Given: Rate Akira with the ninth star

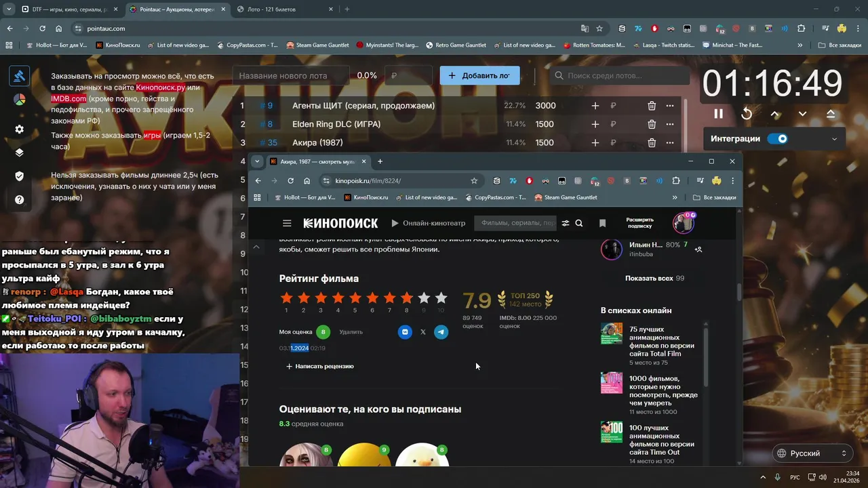Looking at the screenshot, I should pos(424,298).
